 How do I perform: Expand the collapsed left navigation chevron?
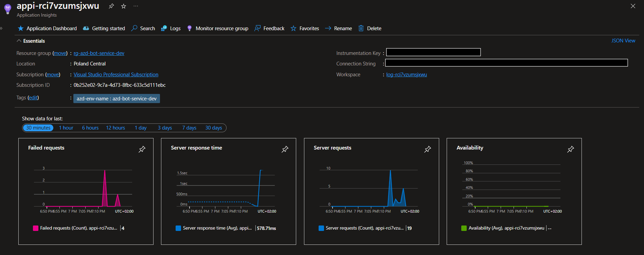[x=1, y=28]
